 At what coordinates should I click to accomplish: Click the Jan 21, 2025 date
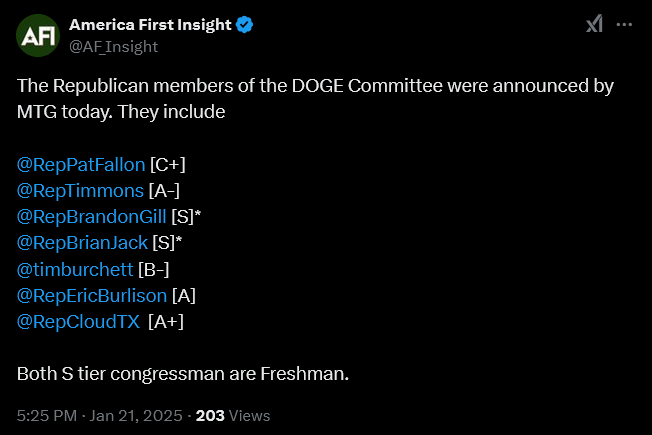136,415
